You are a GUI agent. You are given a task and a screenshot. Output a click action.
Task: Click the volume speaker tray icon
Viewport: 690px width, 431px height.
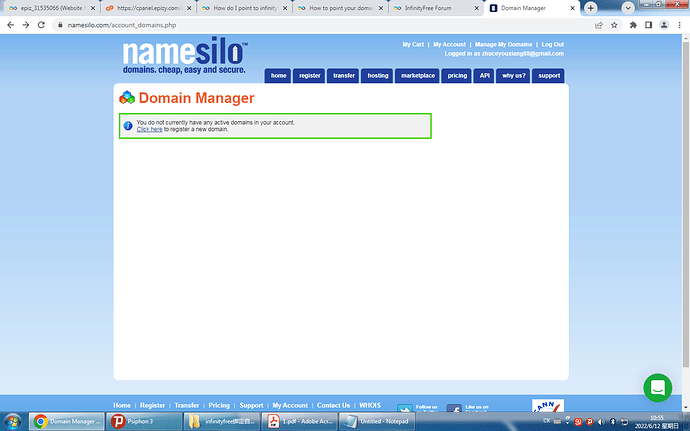tap(601, 422)
